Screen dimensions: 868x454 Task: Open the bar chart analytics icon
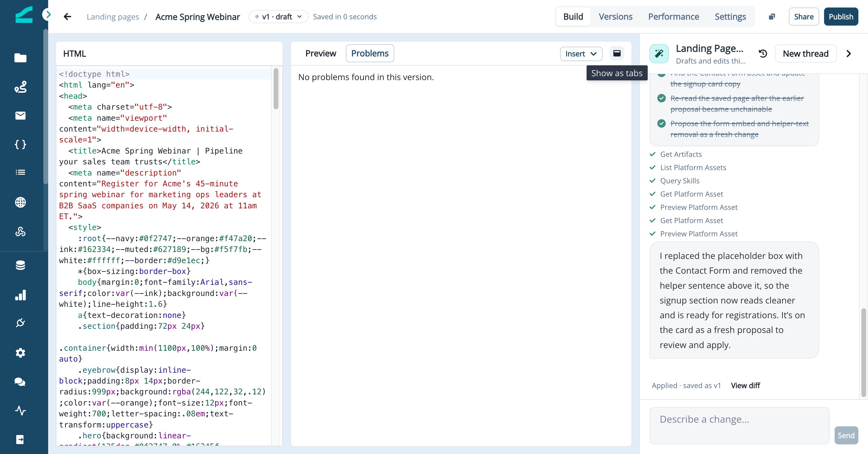click(x=20, y=295)
